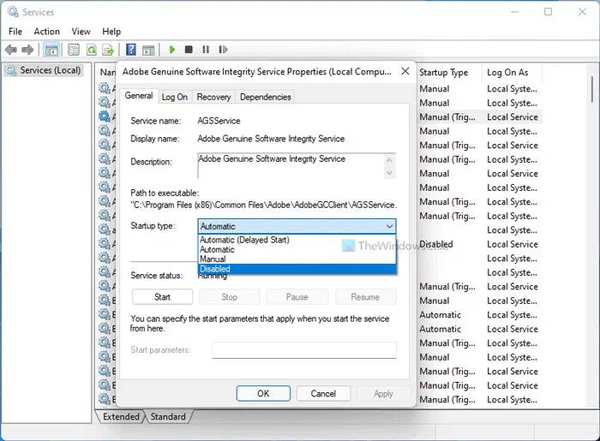Confirm the dialog with OK
This screenshot has height=441, width=600.
click(x=263, y=394)
